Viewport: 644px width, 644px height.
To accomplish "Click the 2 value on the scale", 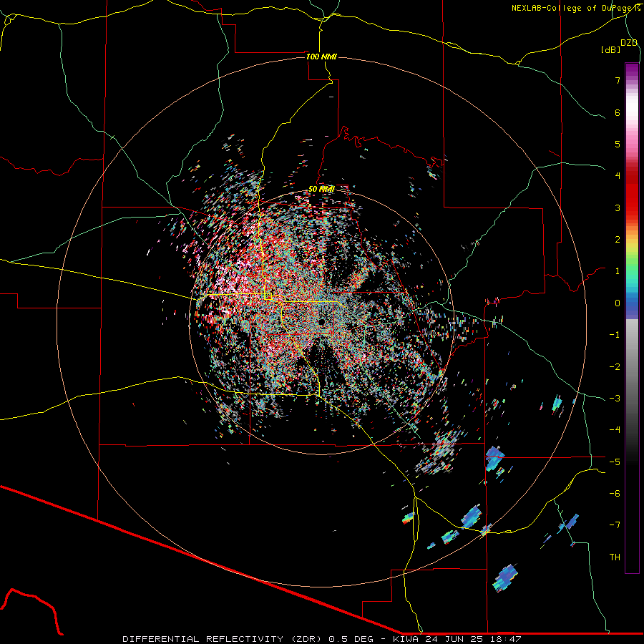I will pos(618,240).
